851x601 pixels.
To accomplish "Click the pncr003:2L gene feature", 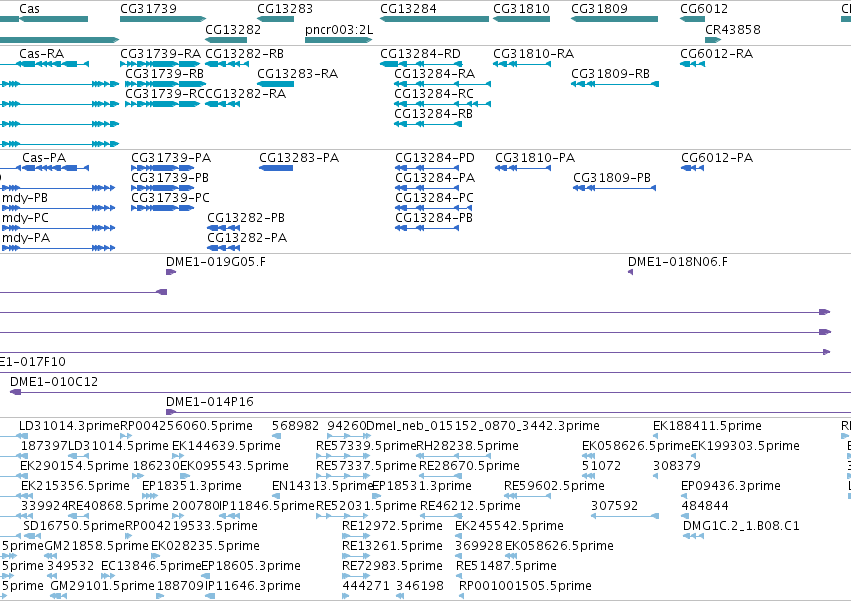I will pyautogui.click(x=338, y=40).
